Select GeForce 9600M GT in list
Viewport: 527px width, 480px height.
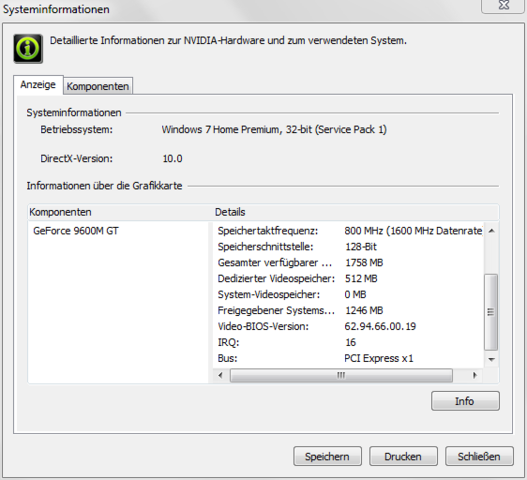[x=76, y=231]
